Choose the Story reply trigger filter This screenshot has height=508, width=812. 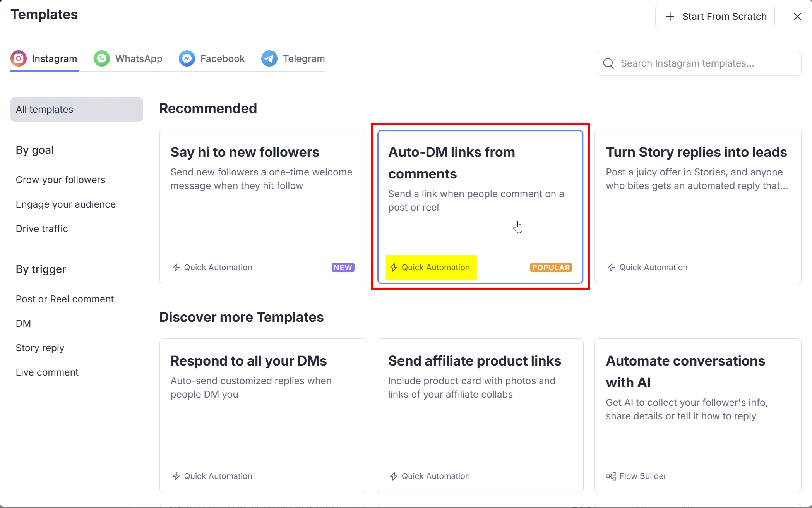pyautogui.click(x=40, y=348)
